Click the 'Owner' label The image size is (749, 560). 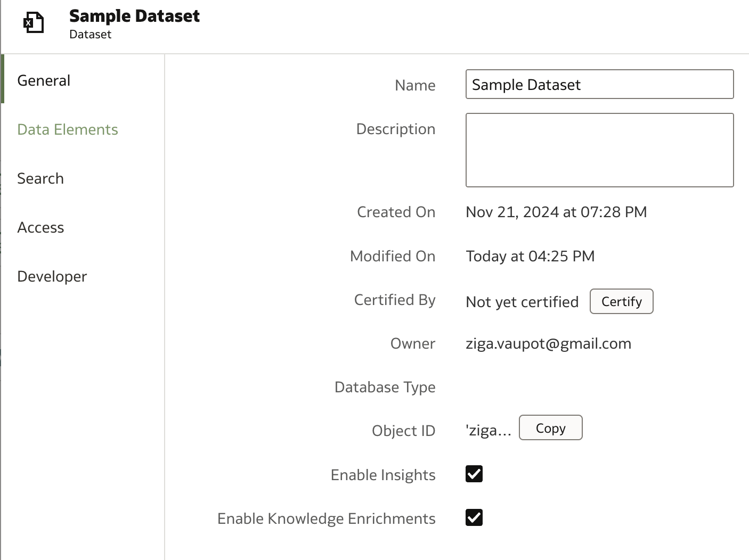[413, 344]
